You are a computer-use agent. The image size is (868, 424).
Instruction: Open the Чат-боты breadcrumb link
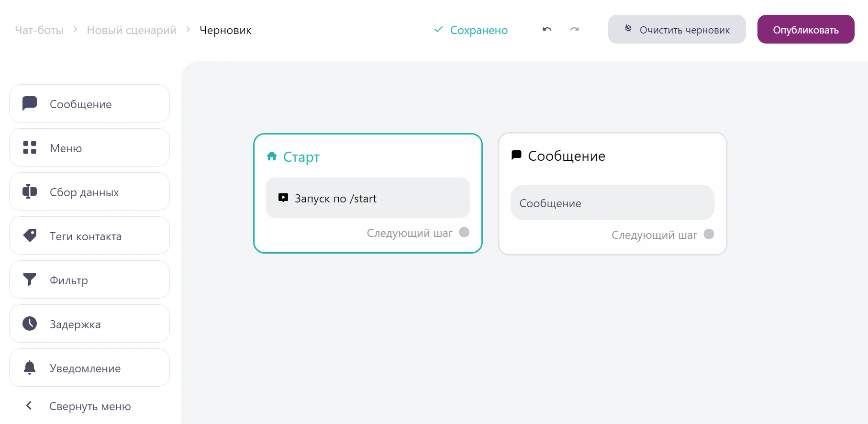39,30
